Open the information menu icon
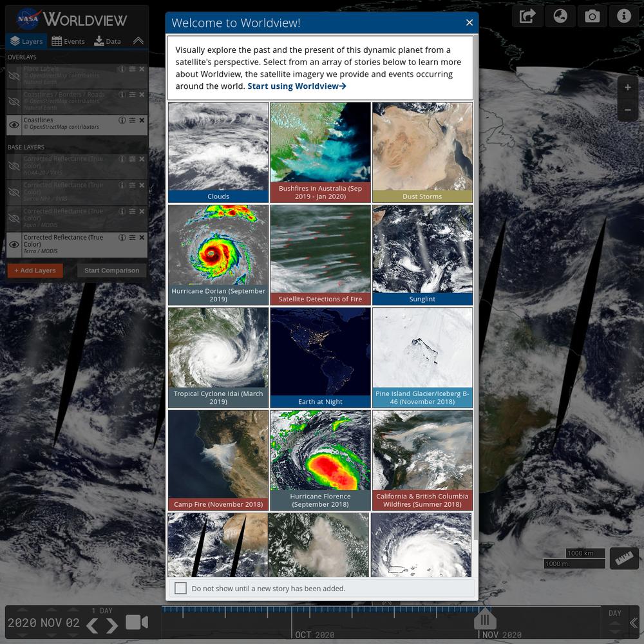 pyautogui.click(x=624, y=17)
